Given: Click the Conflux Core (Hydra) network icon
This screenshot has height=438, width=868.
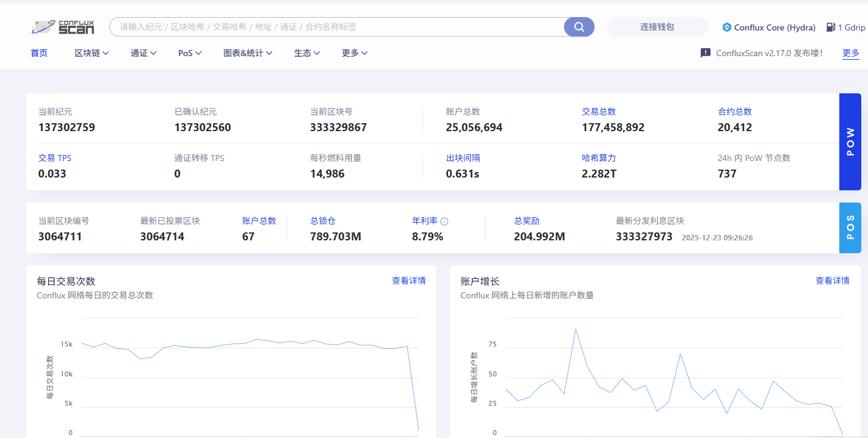Looking at the screenshot, I should click(x=726, y=27).
